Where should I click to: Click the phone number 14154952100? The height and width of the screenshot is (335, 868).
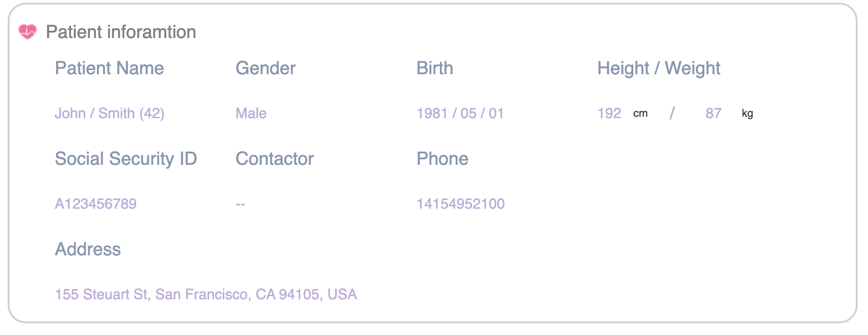pyautogui.click(x=460, y=204)
